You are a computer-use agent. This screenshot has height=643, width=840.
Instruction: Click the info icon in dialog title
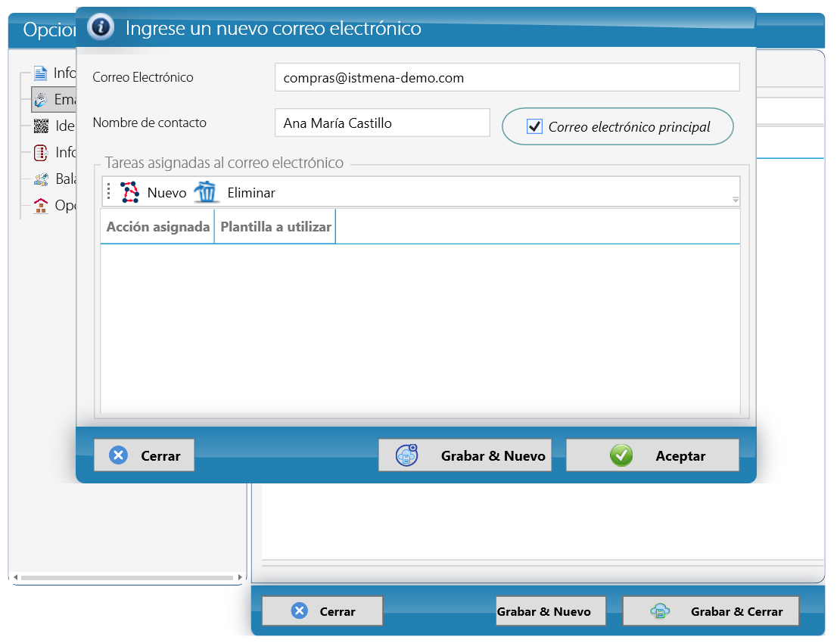[x=101, y=26]
